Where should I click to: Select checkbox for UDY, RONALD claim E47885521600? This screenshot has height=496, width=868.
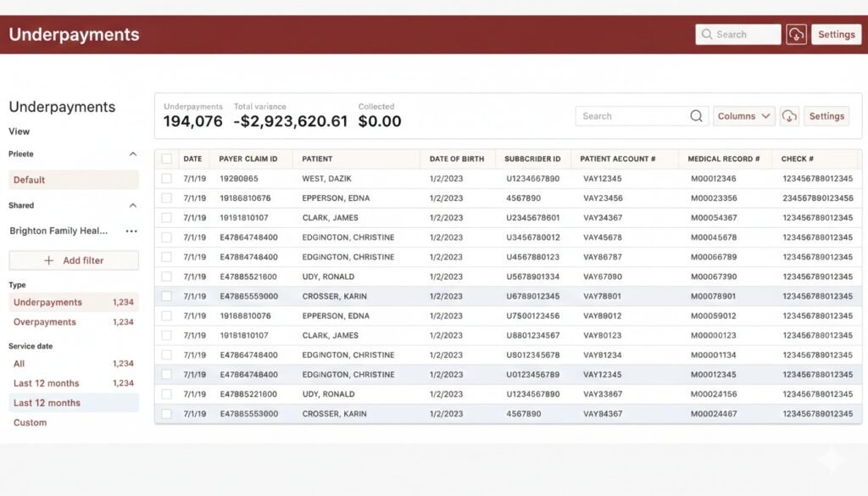coord(167,276)
